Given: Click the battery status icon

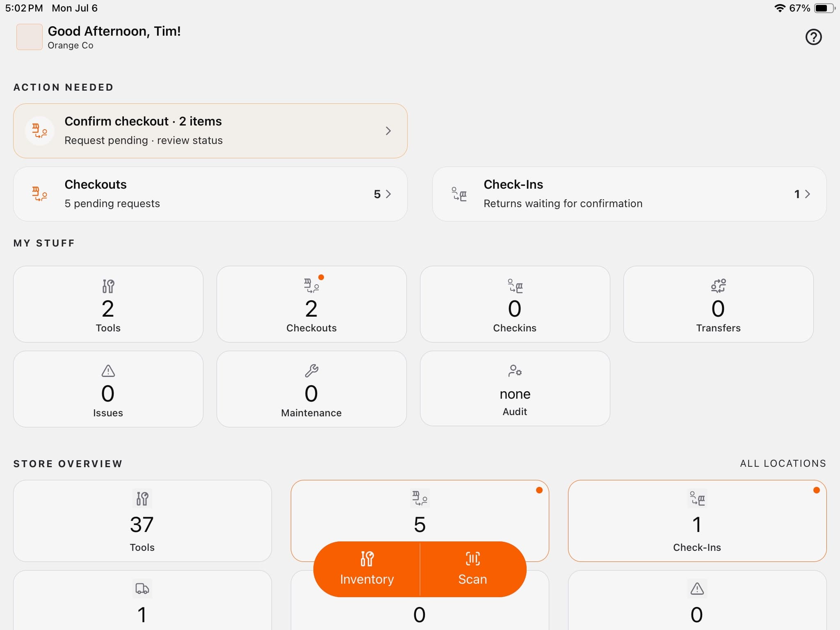Looking at the screenshot, I should coord(824,8).
